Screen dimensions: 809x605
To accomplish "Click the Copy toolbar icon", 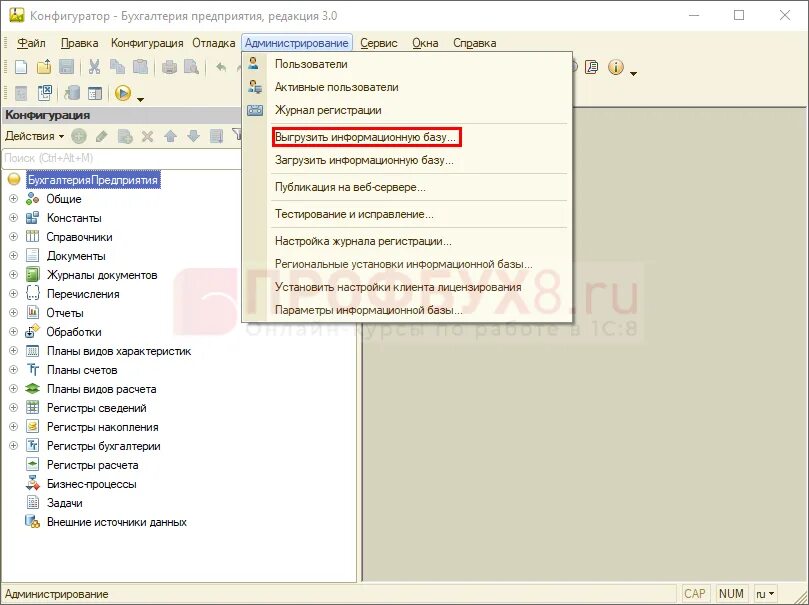I will point(118,67).
